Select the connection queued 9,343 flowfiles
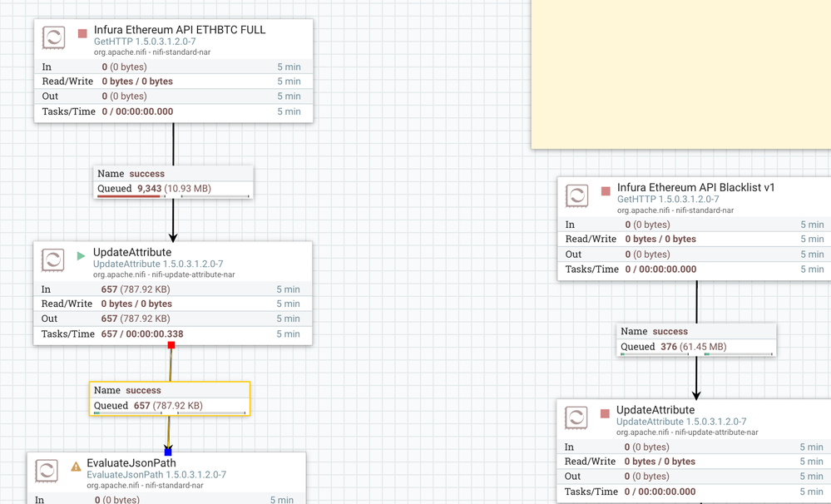 pyautogui.click(x=173, y=182)
